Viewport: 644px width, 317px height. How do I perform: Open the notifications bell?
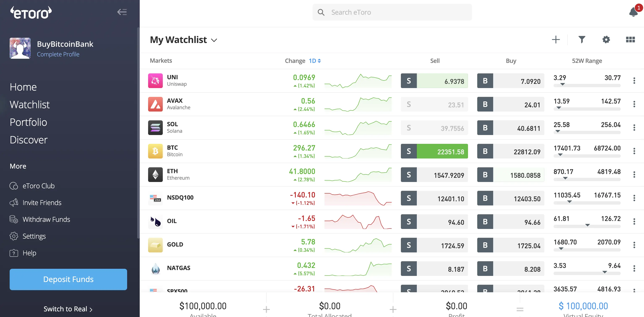click(x=633, y=12)
